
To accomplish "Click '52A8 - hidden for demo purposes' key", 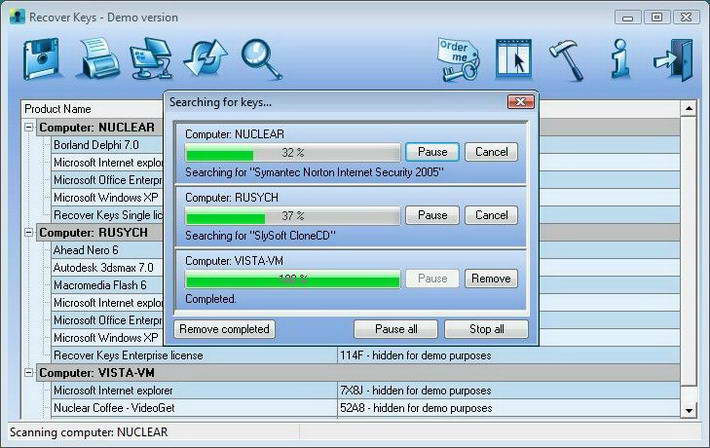I will [416, 408].
